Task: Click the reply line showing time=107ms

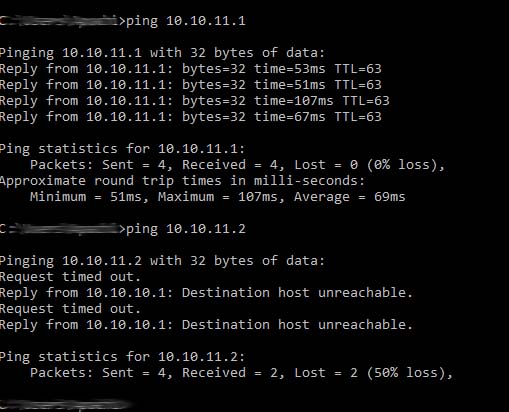Action: pyautogui.click(x=195, y=101)
